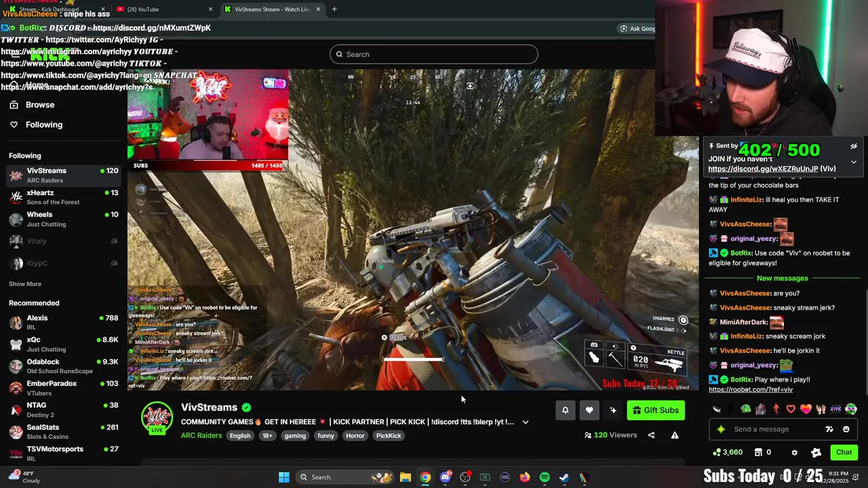
Task: Insert the green headphones face emote
Action: coord(851,409)
